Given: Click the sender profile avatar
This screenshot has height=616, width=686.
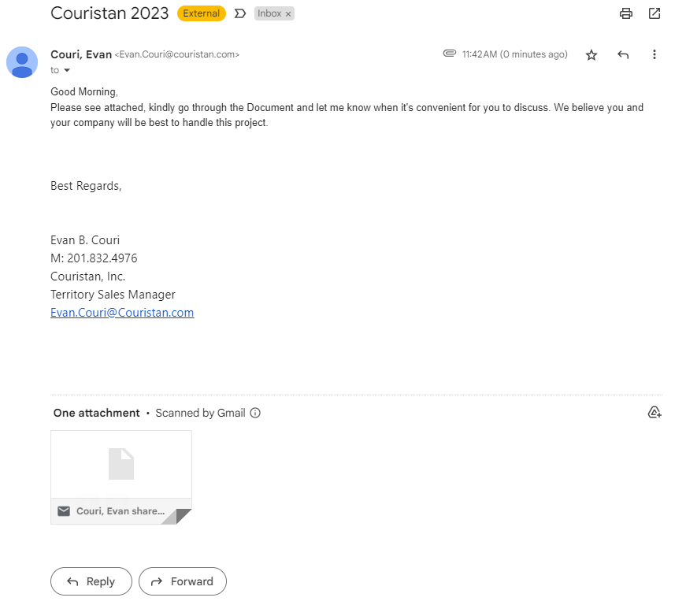Looking at the screenshot, I should click(x=22, y=62).
